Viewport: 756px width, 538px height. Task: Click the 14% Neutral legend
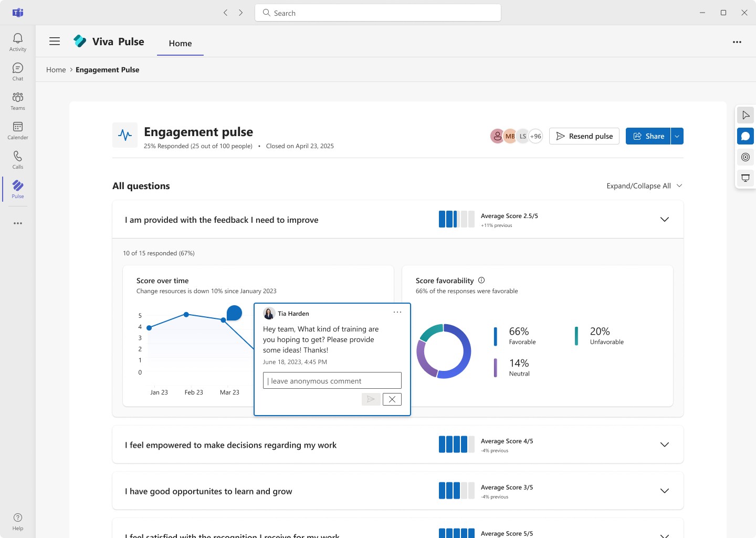click(x=512, y=368)
